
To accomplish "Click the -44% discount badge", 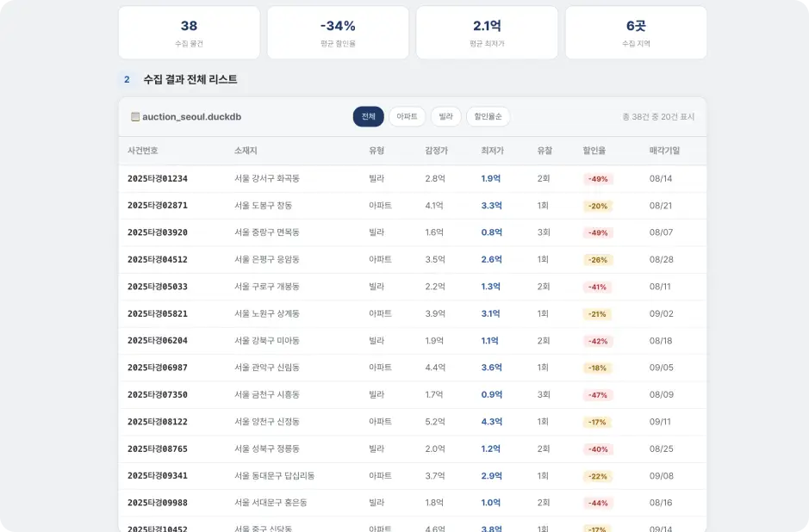I will 598,503.
